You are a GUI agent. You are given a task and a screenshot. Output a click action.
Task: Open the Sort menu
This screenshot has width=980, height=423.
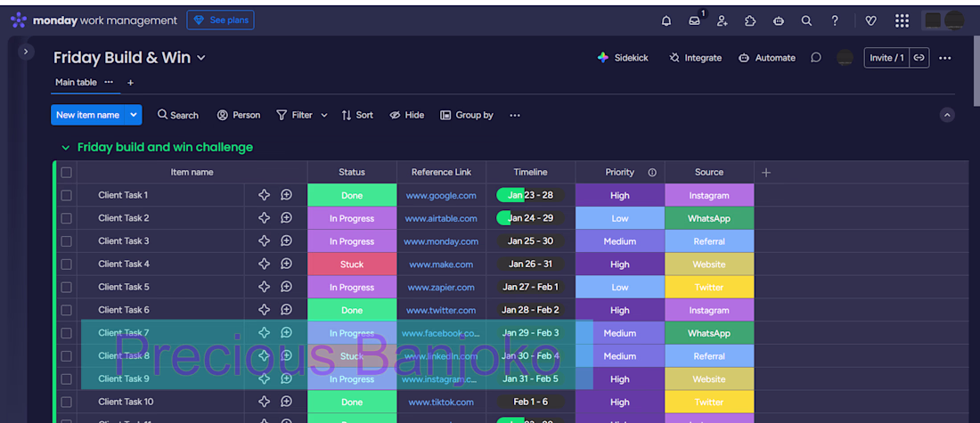click(x=357, y=115)
